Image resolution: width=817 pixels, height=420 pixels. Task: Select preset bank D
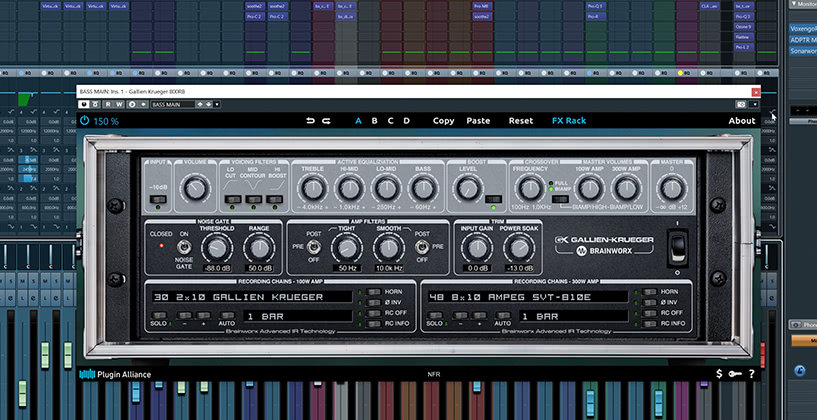point(406,121)
